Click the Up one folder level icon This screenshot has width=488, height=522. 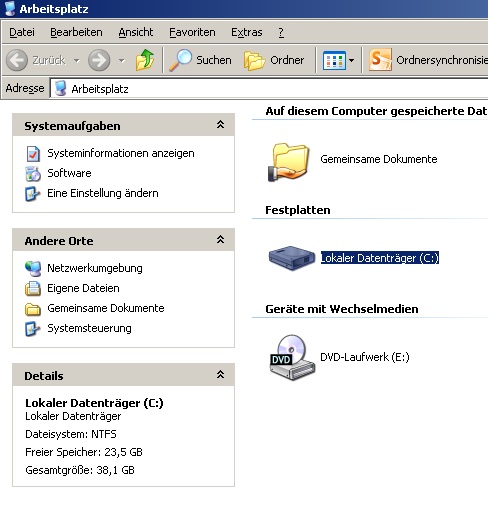pyautogui.click(x=145, y=60)
